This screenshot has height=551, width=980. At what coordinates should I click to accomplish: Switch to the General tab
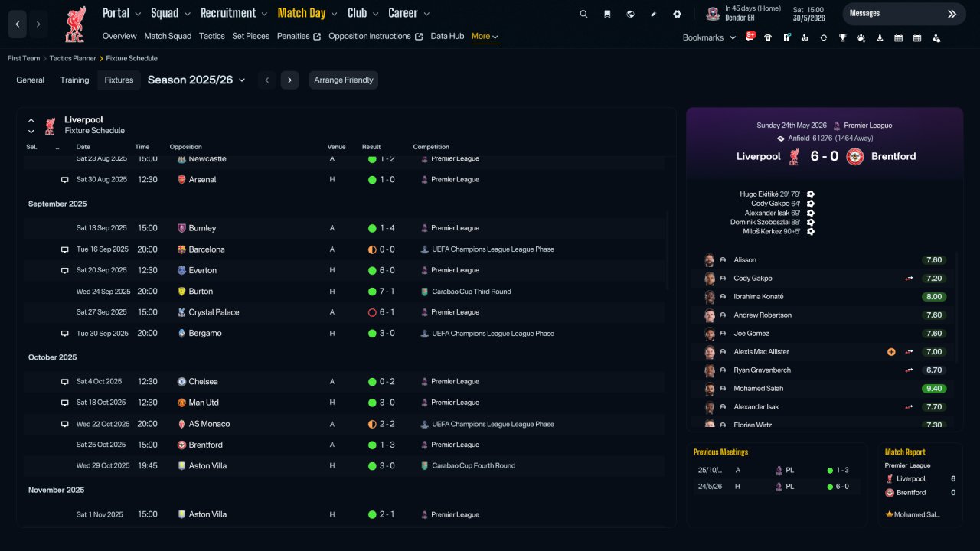[x=31, y=80]
